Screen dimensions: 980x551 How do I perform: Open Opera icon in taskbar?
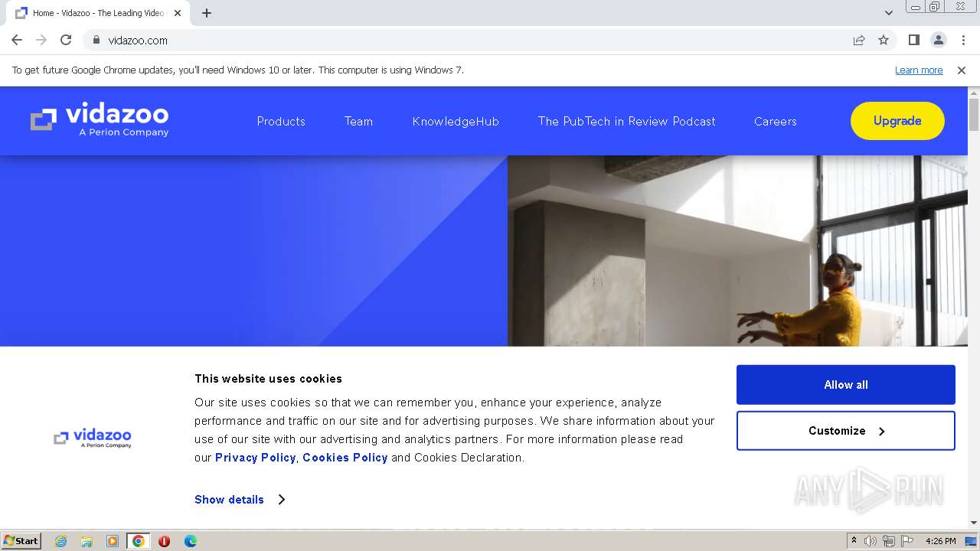point(164,541)
